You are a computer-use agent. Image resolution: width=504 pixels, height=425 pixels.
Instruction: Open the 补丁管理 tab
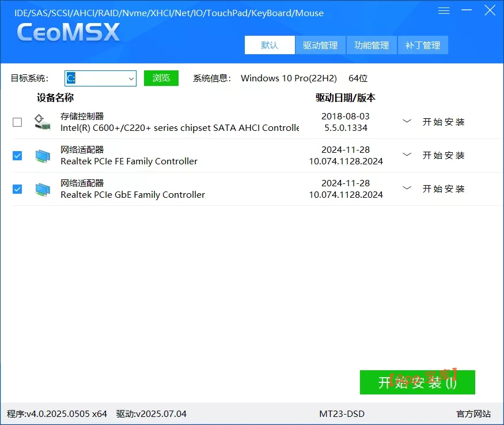pos(423,45)
